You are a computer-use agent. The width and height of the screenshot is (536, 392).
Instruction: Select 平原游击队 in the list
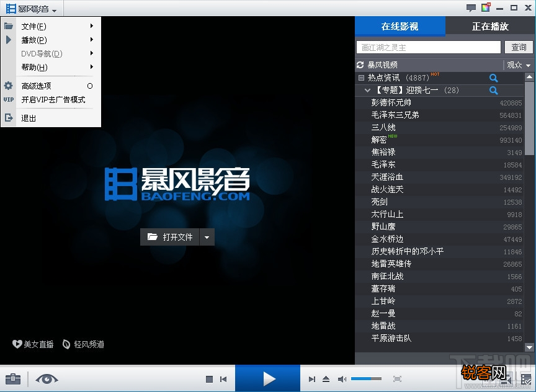coord(440,338)
